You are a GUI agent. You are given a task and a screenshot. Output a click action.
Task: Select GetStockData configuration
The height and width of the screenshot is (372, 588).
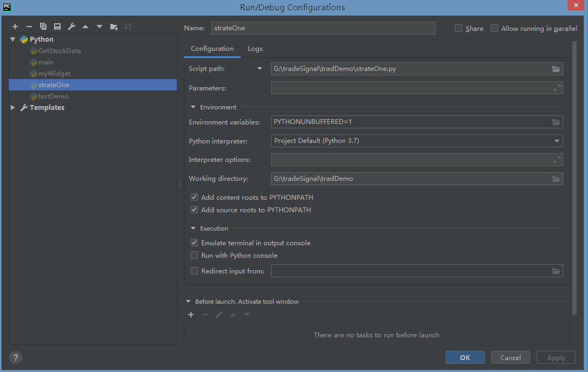tap(60, 51)
